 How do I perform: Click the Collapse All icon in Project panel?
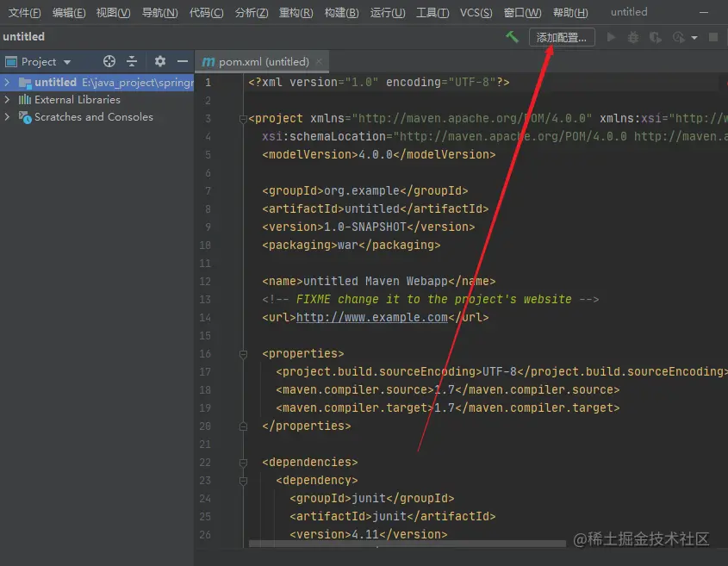pos(132,61)
